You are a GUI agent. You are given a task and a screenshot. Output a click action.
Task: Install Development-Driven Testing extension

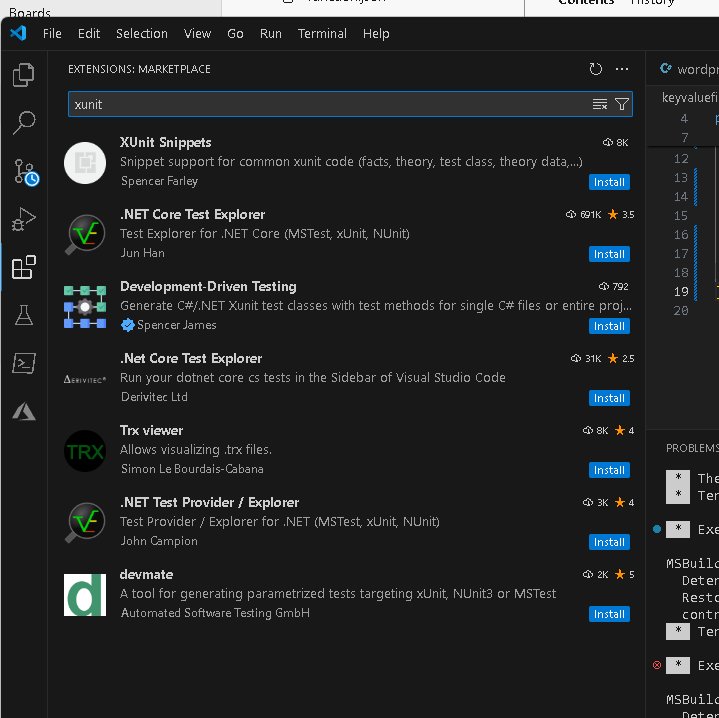coord(609,326)
